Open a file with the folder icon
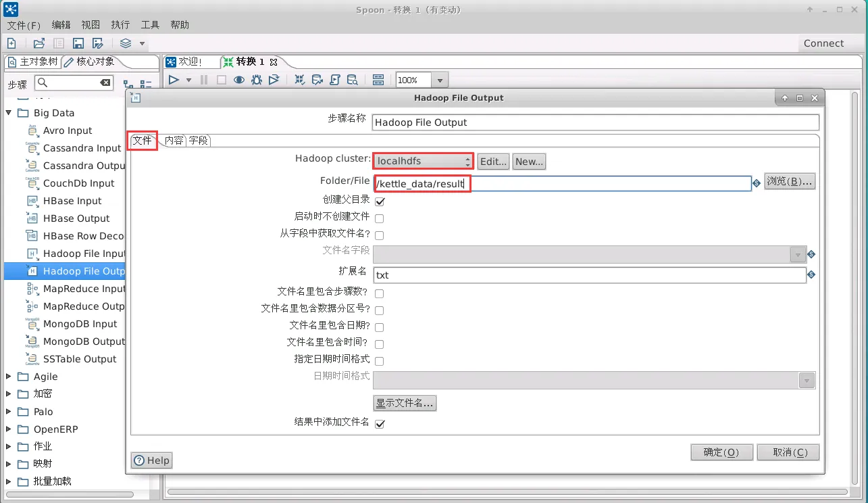This screenshot has width=868, height=503. [39, 43]
